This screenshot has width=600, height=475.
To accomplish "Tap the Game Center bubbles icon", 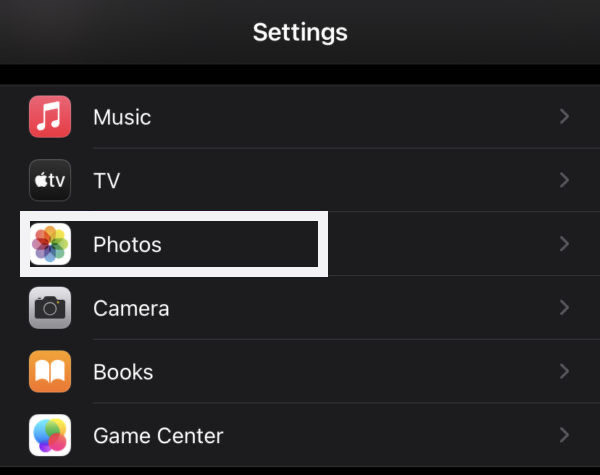I will 50,436.
